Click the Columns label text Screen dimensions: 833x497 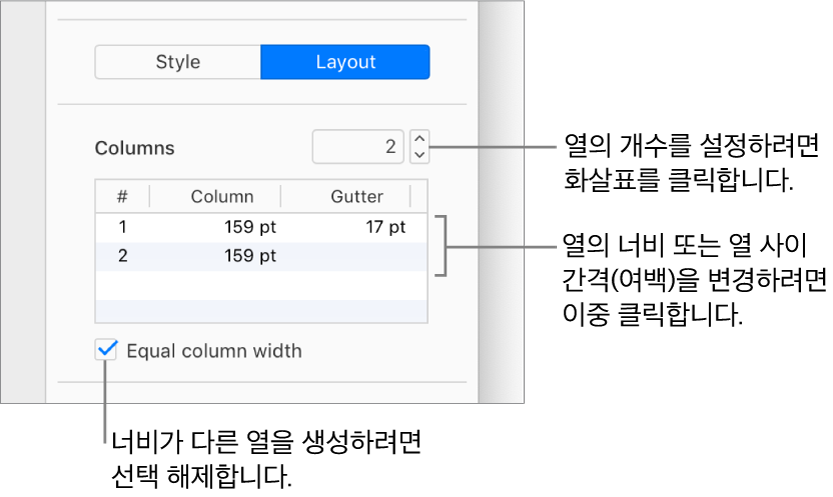[x=134, y=148]
